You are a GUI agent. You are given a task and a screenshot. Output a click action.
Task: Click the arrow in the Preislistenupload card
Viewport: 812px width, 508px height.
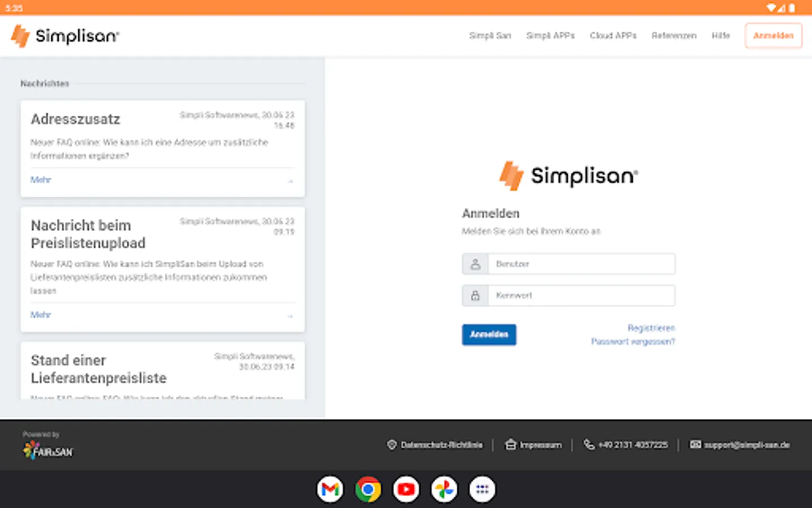click(x=290, y=316)
